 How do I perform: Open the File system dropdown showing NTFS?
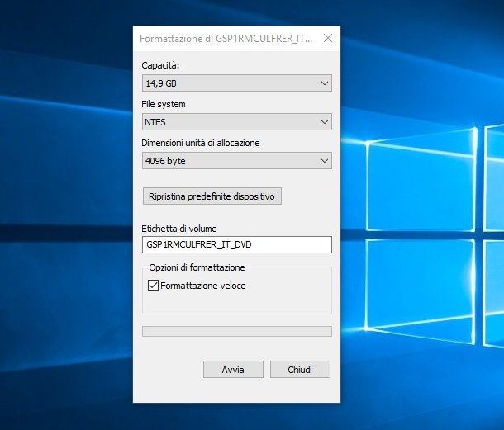pos(237,122)
